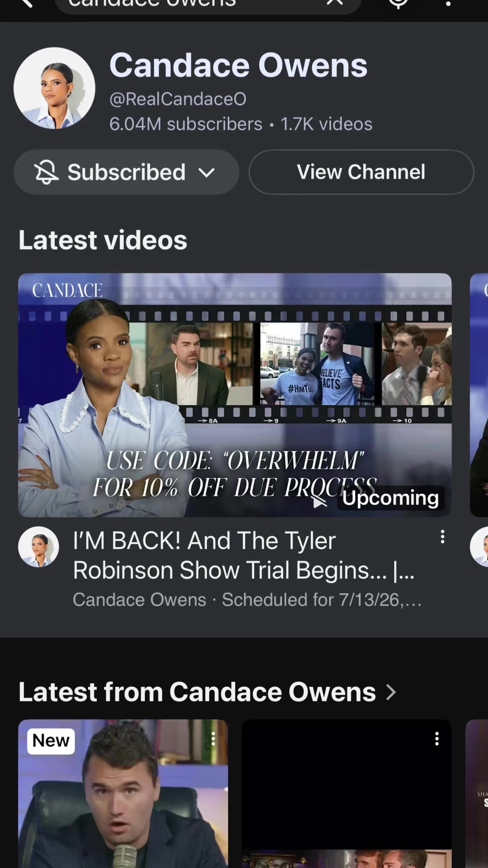The image size is (488, 868).
Task: Play the short marked New
Action: click(x=123, y=793)
